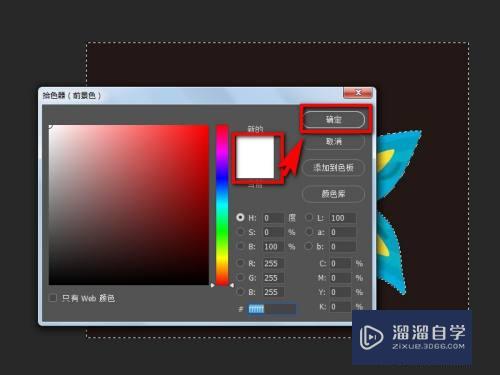Click the L input field showing 100
The width and height of the screenshot is (500, 375).
[343, 218]
